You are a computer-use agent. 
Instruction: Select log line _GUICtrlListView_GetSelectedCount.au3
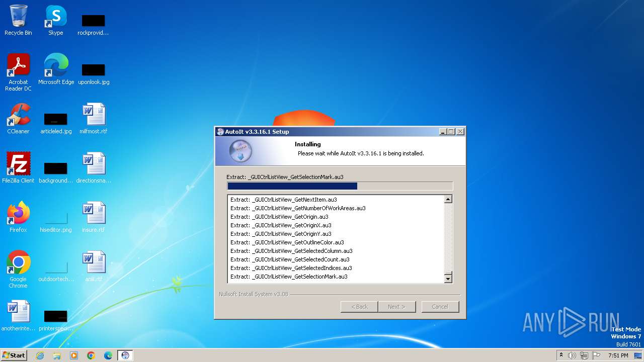[x=290, y=259]
